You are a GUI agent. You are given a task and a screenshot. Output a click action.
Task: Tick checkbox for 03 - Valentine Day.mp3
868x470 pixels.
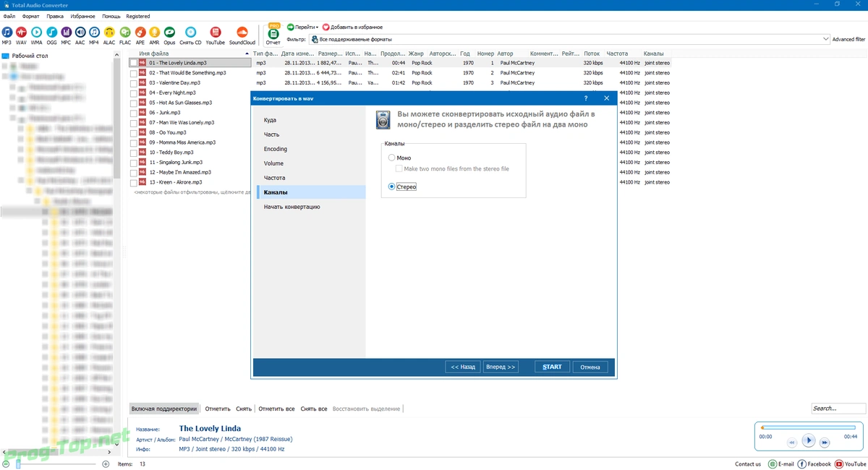tap(134, 83)
